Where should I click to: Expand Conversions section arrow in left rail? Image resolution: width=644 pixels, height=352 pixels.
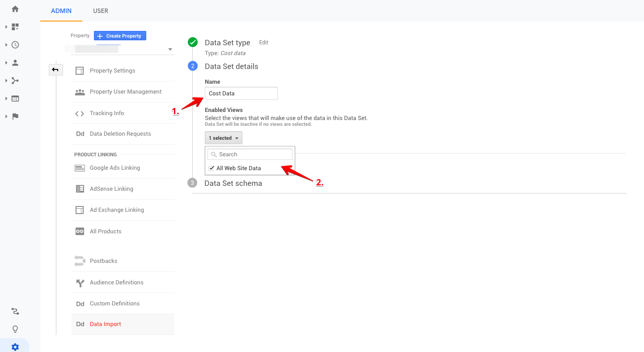click(6, 116)
